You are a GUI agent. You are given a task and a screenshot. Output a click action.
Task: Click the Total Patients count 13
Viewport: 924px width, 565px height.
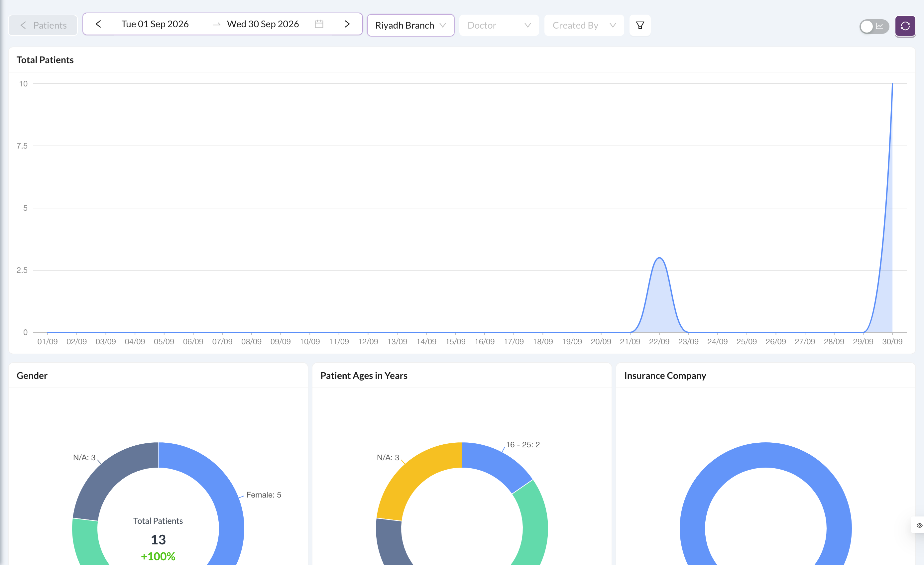pos(158,540)
